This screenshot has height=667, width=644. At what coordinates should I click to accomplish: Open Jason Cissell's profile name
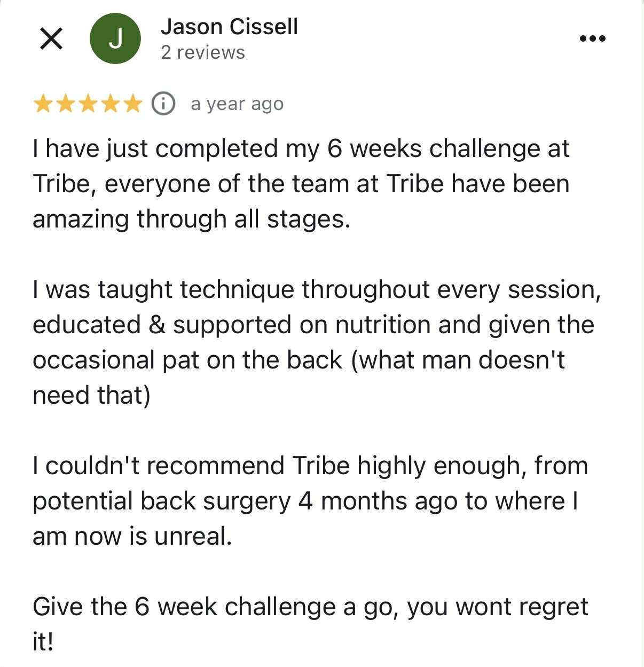tap(229, 27)
